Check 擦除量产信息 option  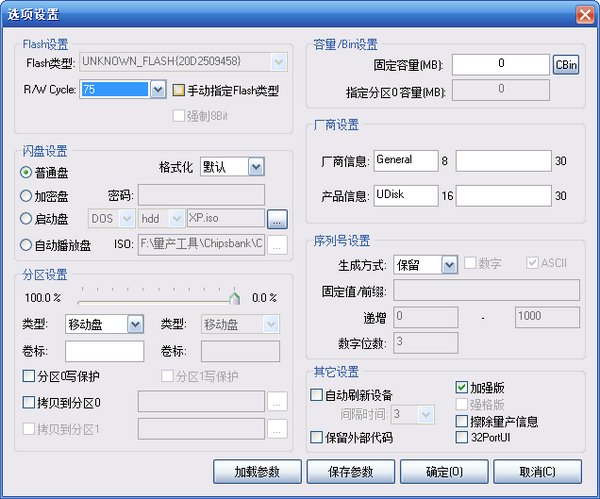[462, 421]
